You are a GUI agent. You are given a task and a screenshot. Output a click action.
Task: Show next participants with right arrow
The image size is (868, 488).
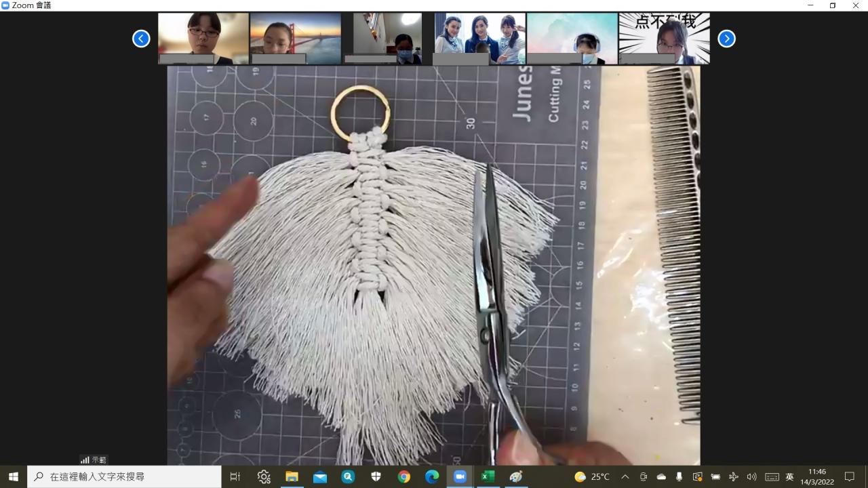tap(726, 39)
